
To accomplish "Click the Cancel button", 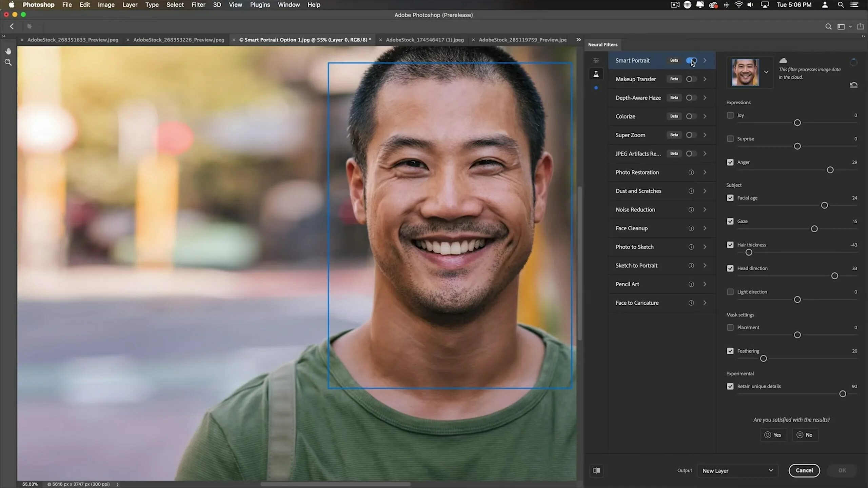I will coord(804,470).
